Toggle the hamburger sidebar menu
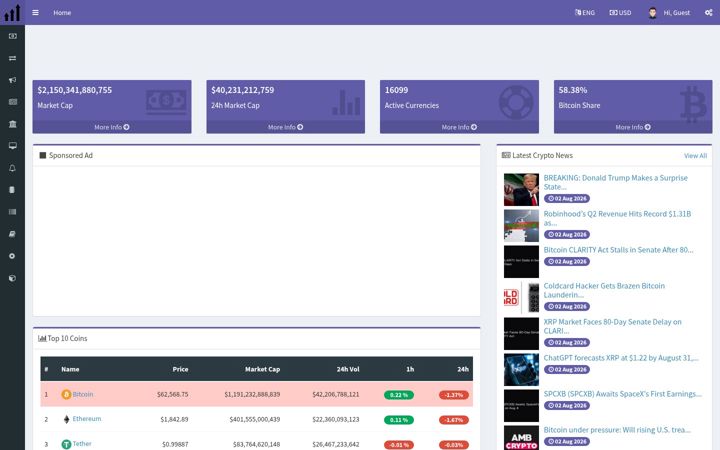The image size is (720, 450). [35, 13]
